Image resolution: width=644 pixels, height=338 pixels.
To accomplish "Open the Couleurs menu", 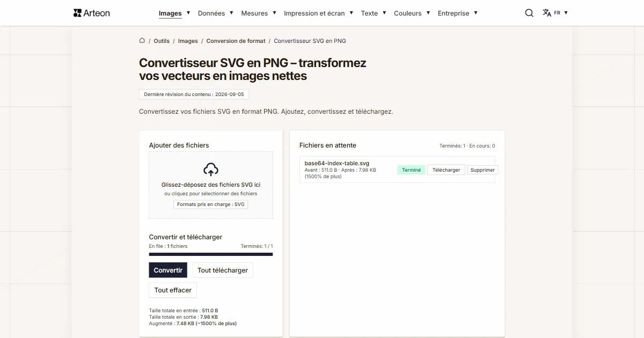I will (x=408, y=13).
